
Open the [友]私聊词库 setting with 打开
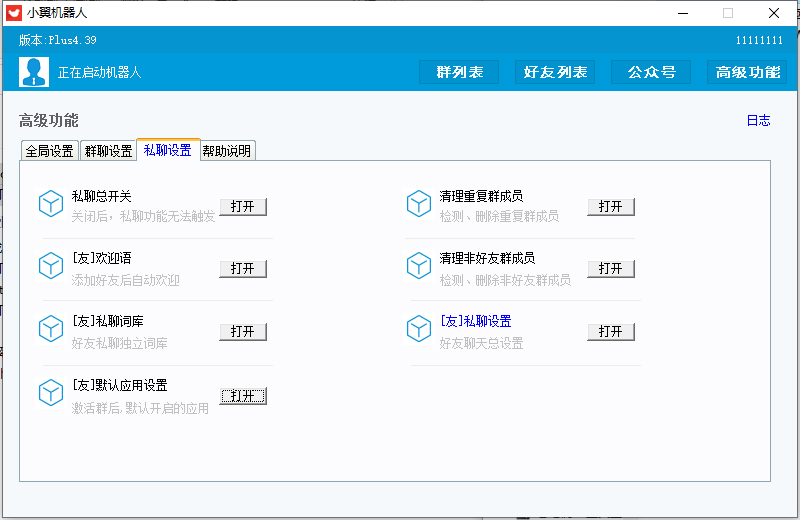tap(243, 332)
